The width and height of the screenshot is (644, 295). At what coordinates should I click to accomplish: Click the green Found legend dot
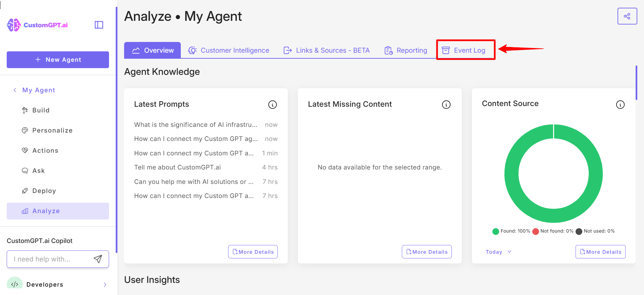click(x=495, y=231)
